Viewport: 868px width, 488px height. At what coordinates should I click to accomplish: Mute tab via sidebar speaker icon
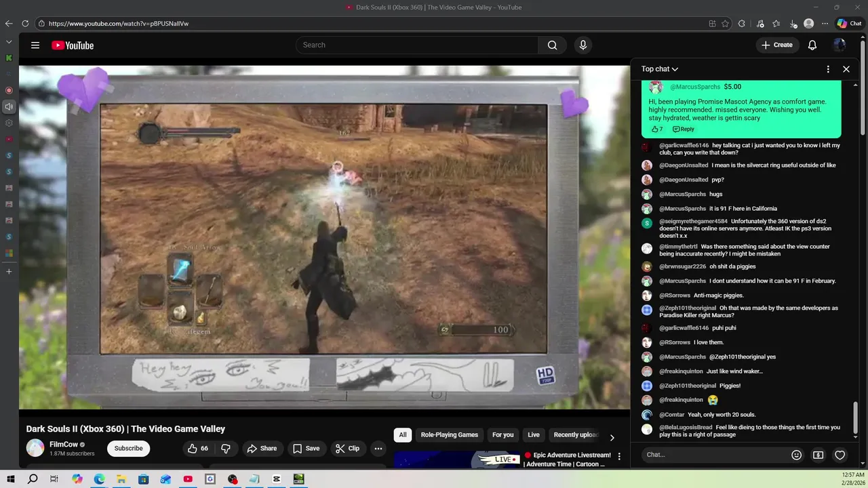[x=9, y=106]
